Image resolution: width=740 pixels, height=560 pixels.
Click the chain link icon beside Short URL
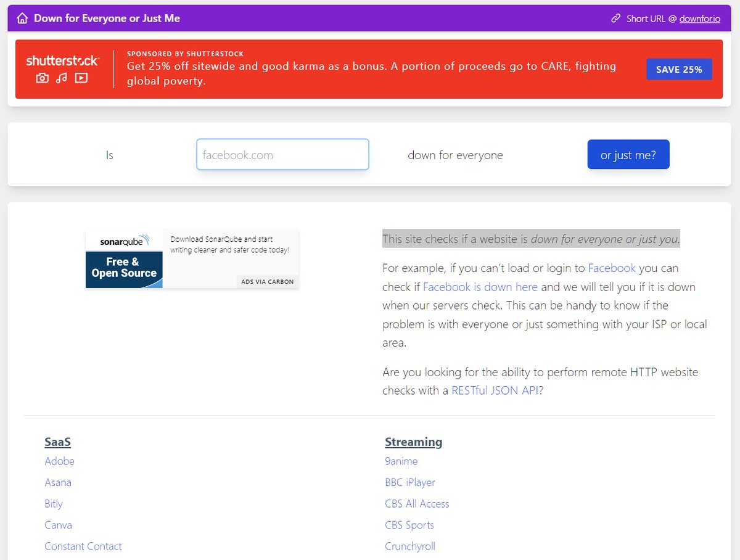[x=615, y=19]
